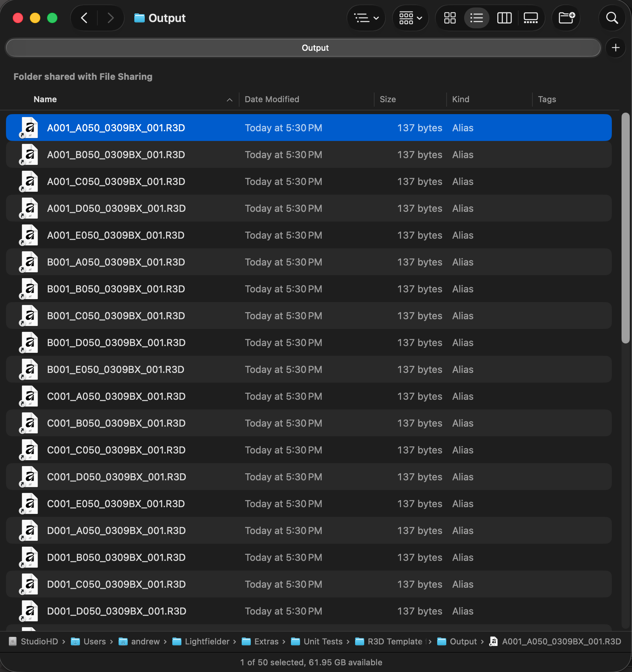Select file B001_D050_0309BX_001.R3D
This screenshot has height=672, width=632.
(116, 343)
